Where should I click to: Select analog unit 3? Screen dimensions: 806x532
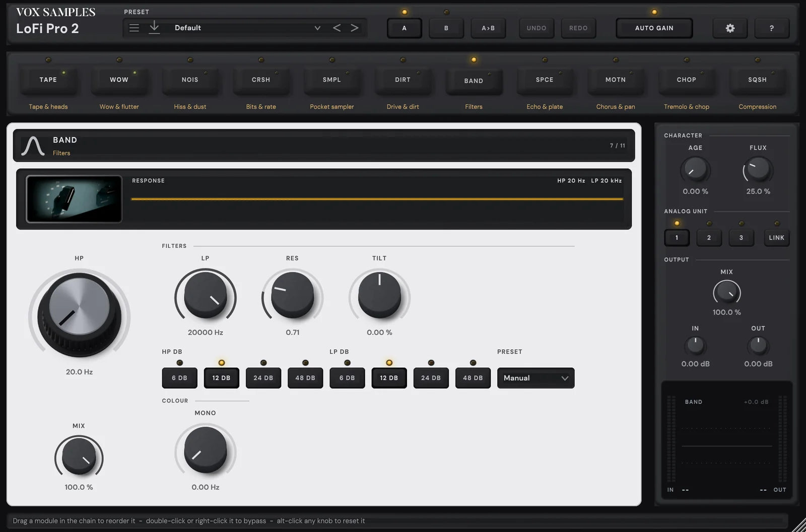point(741,238)
